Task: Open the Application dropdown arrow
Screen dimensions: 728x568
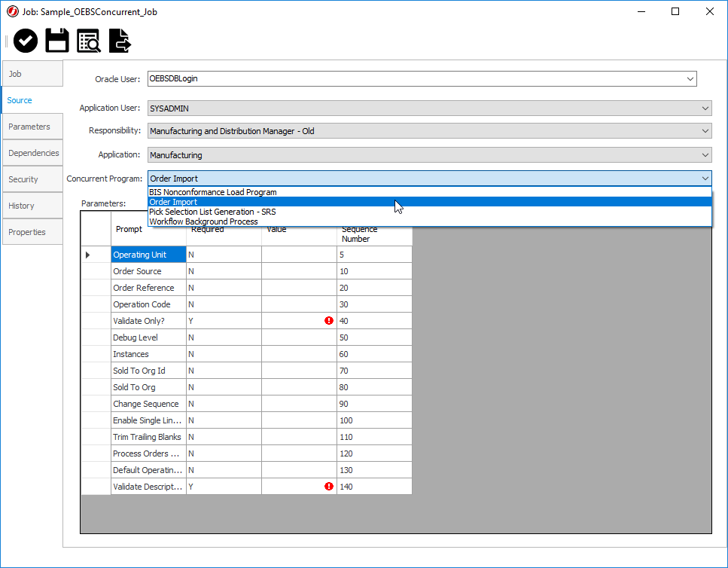Action: tap(705, 155)
